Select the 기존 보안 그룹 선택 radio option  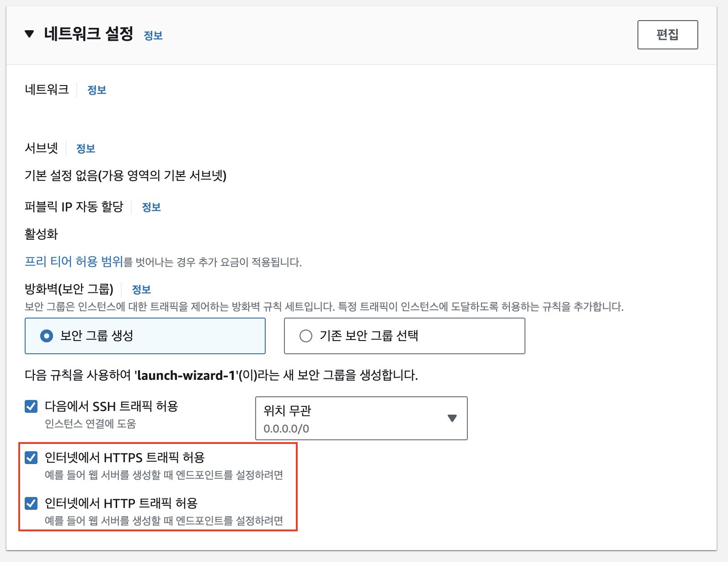404,336
